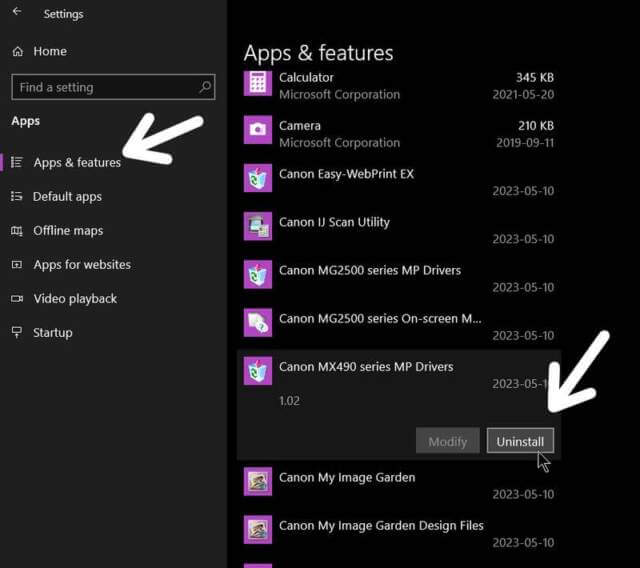This screenshot has width=640, height=568.
Task: Click Canon Easy-WebPrint EX icon
Action: pos(258,178)
